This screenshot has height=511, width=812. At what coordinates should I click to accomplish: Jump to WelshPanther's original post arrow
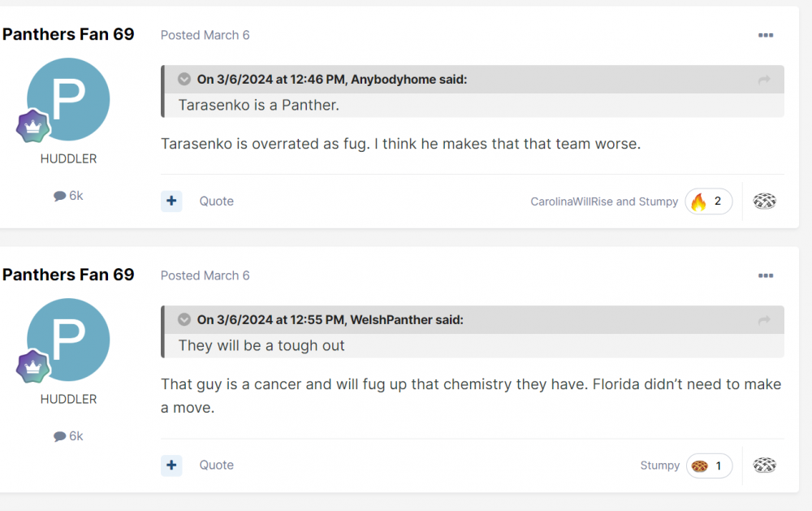click(x=764, y=320)
